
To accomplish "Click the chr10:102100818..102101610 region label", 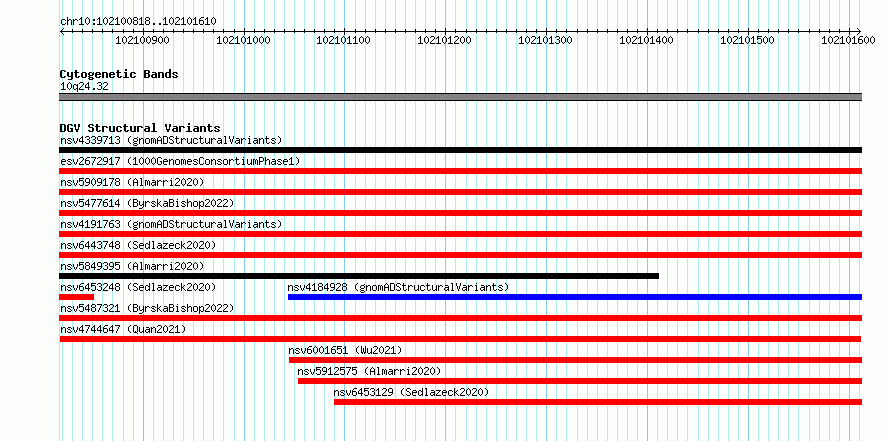I will click(138, 22).
